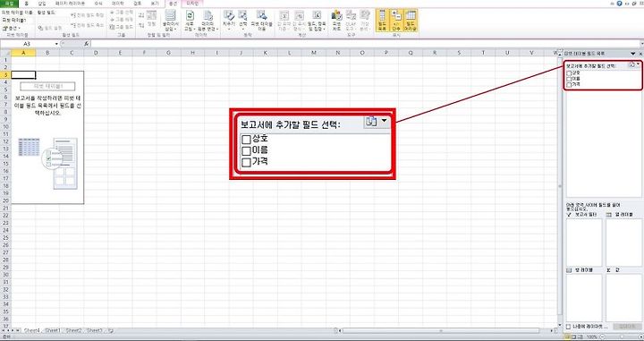Click the Name Box showing A3
This screenshot has height=341, width=644.
coord(27,44)
